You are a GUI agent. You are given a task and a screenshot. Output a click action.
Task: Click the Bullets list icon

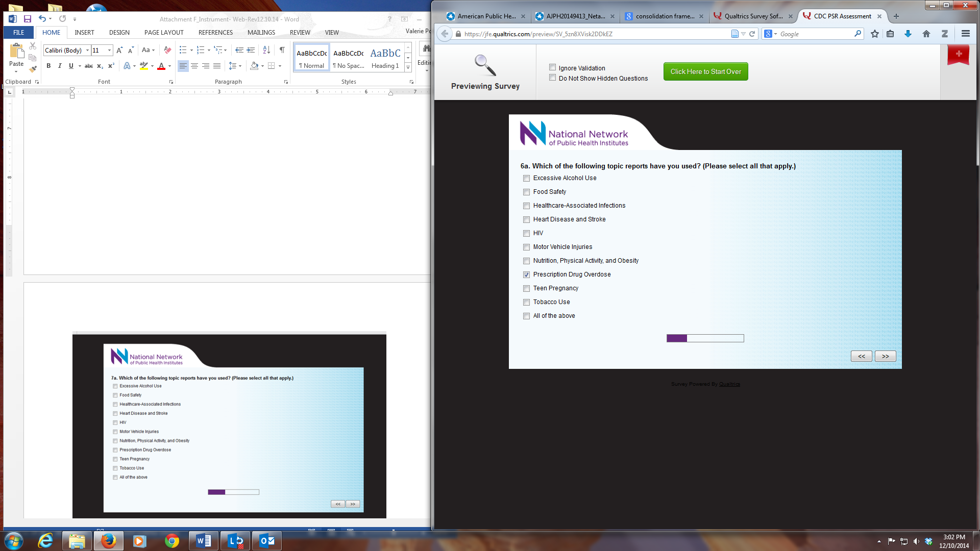point(183,50)
